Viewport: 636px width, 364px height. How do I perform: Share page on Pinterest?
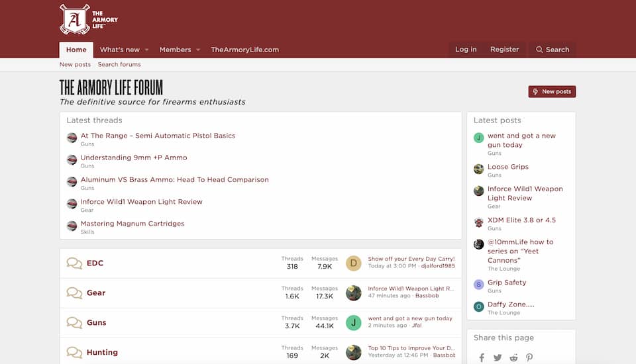(x=529, y=357)
